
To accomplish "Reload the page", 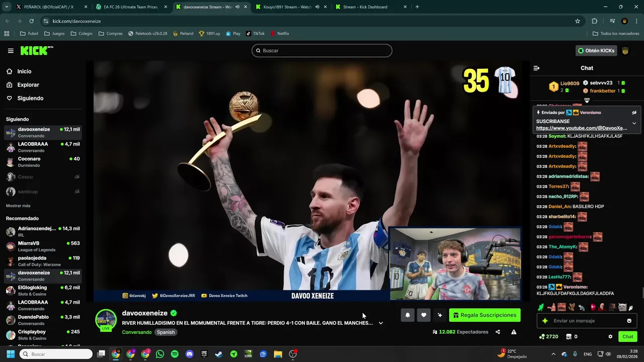I will point(31,21).
